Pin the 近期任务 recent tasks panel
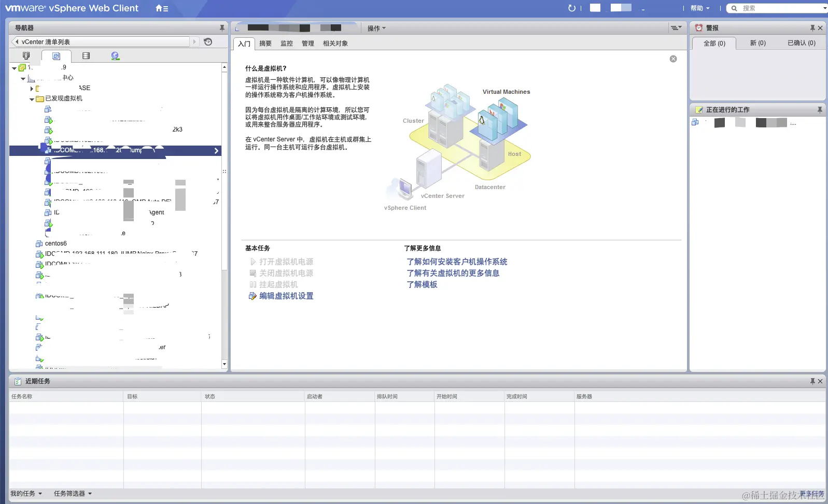Screen dimensions: 828x504 coord(812,381)
